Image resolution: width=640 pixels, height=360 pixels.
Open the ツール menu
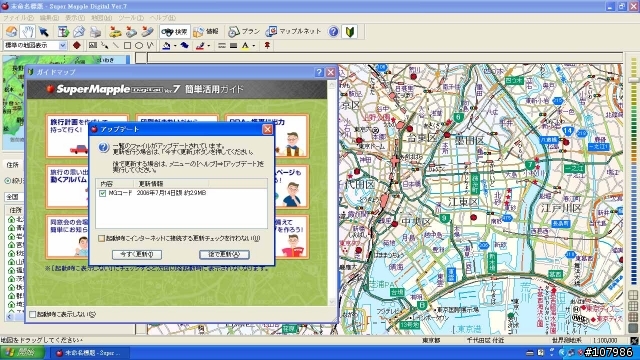pos(131,18)
